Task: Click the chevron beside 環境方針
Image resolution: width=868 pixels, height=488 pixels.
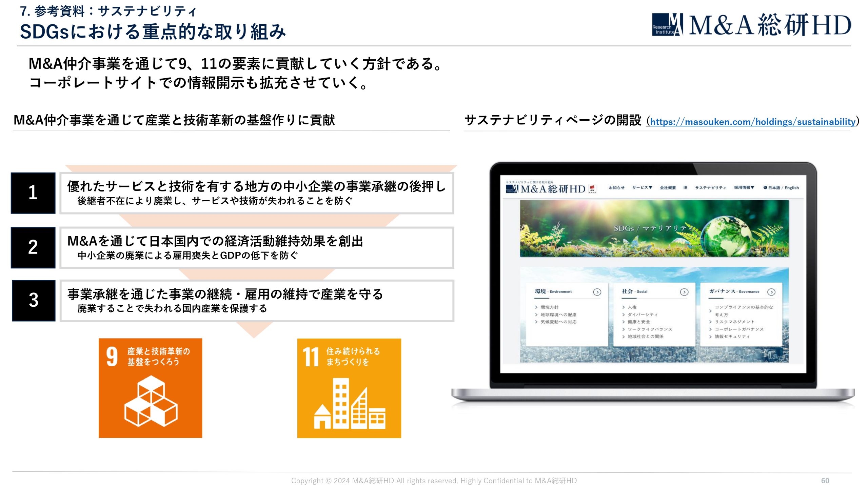Action: (536, 307)
